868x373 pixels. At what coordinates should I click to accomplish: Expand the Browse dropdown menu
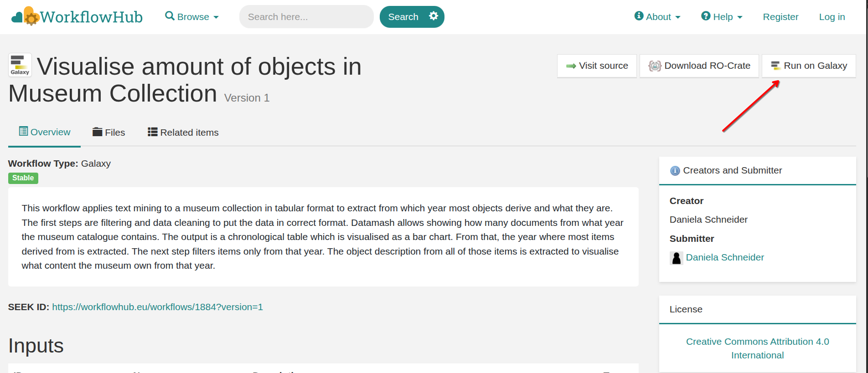click(x=192, y=17)
